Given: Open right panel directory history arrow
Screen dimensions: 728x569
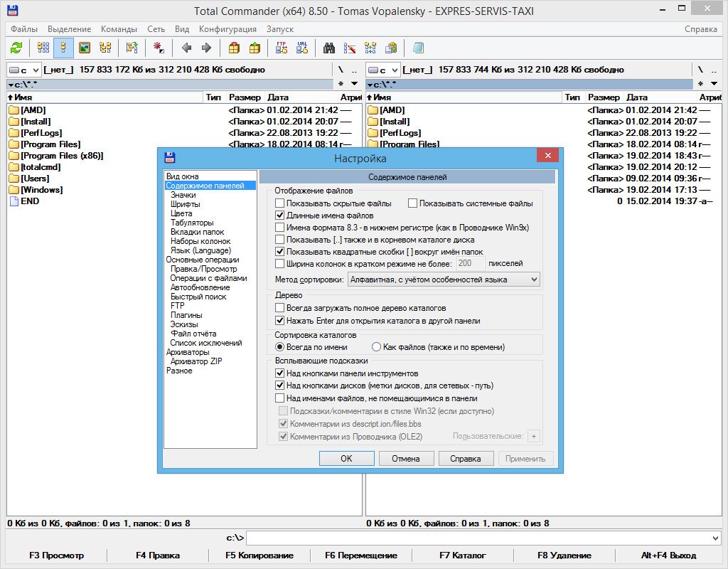Looking at the screenshot, I should [714, 84].
